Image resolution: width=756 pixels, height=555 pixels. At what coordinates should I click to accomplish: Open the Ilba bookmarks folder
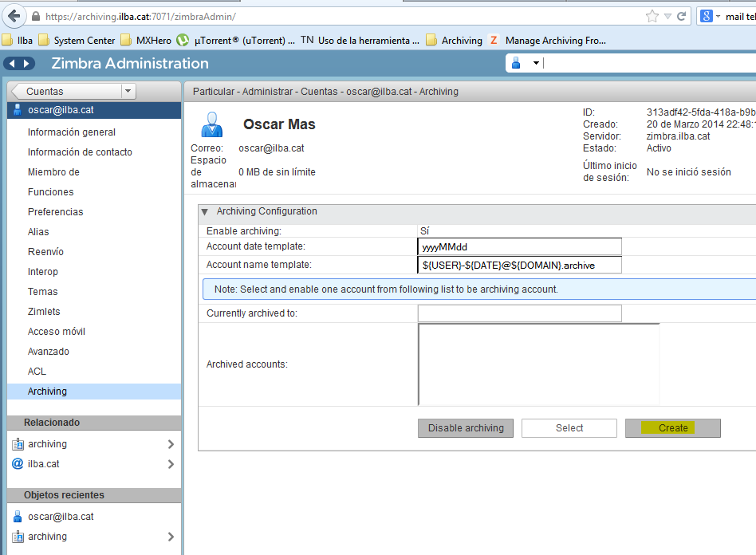(x=18, y=41)
